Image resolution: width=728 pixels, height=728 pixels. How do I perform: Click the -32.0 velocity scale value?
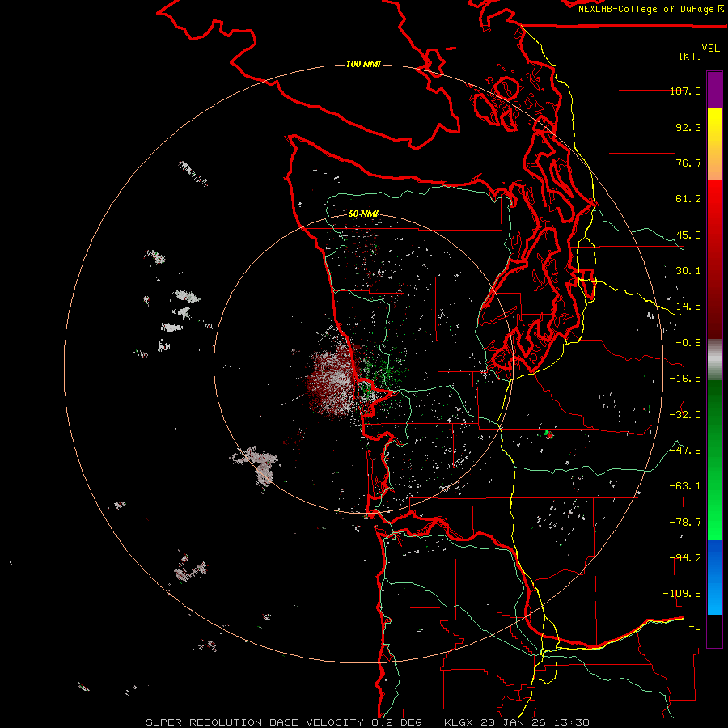pos(685,415)
